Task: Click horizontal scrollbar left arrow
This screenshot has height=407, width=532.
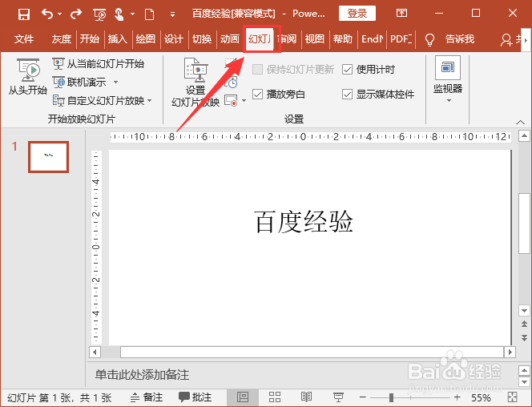Action: (95, 352)
